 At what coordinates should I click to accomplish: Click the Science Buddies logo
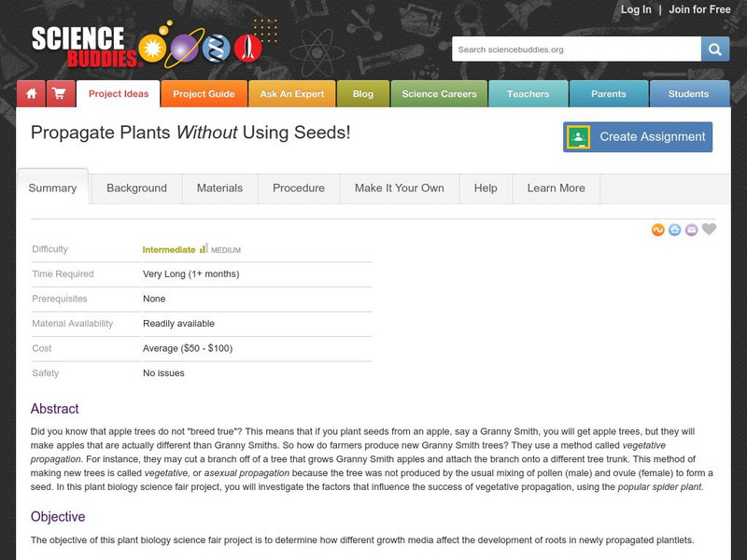[147, 46]
